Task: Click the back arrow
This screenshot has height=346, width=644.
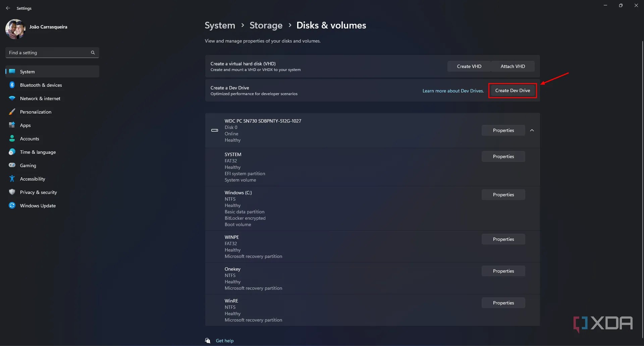Action: pos(8,8)
